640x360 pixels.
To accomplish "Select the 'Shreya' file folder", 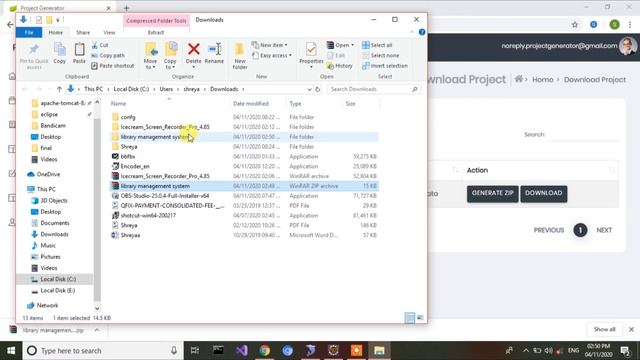I will pyautogui.click(x=129, y=147).
